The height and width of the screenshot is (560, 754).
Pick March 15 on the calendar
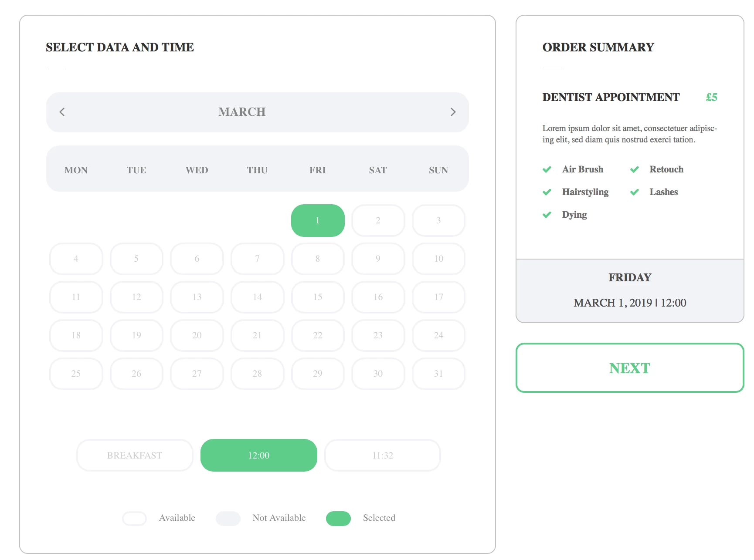pyautogui.click(x=318, y=297)
